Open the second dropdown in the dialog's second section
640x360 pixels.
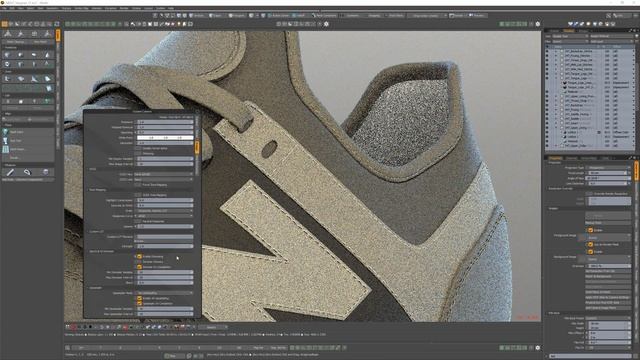164,179
